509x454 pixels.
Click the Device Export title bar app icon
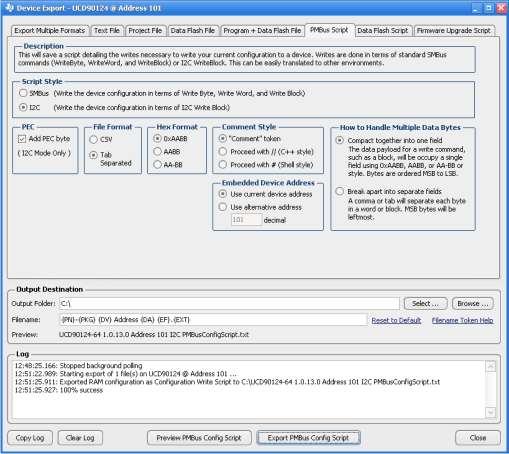[x=10, y=8]
